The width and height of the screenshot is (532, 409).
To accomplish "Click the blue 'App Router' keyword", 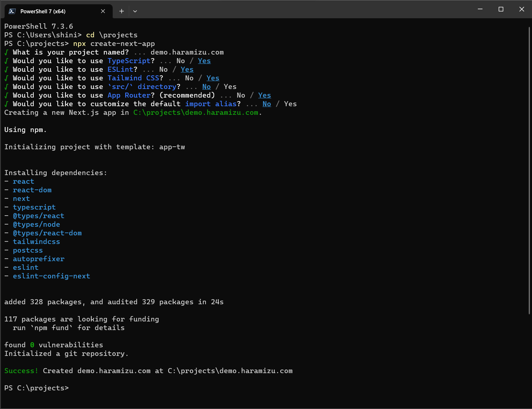I will point(129,95).
